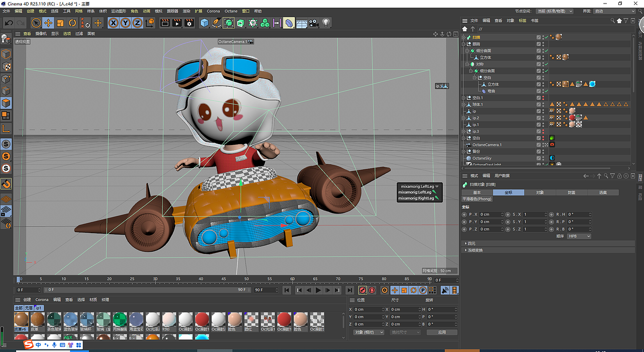Open object manager filter funnel icon
Image resolution: width=644 pixels, height=352 pixels.
click(626, 21)
